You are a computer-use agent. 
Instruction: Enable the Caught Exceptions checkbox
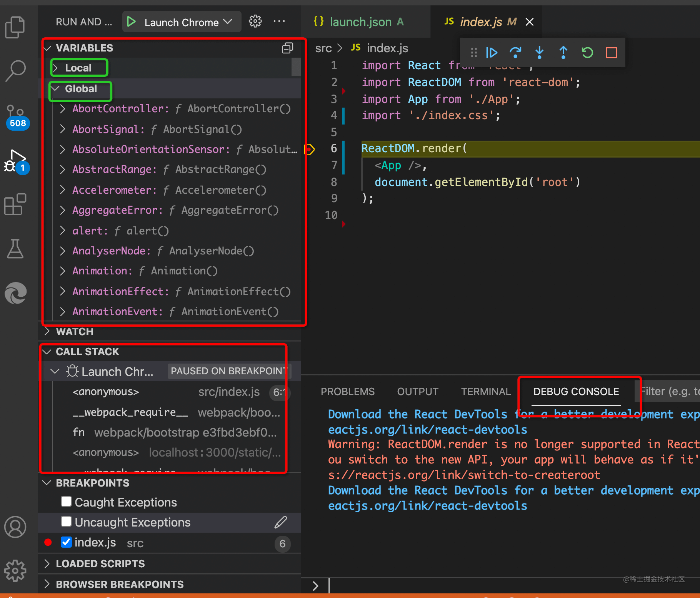[66, 502]
